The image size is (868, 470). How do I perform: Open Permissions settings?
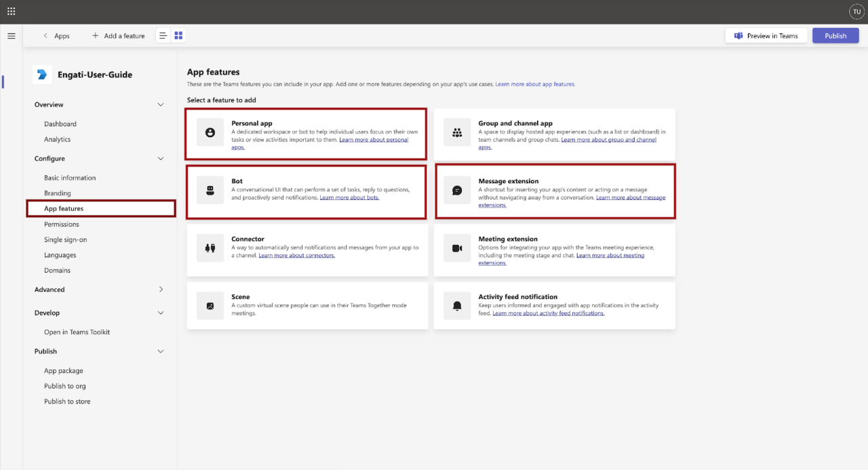tap(62, 224)
